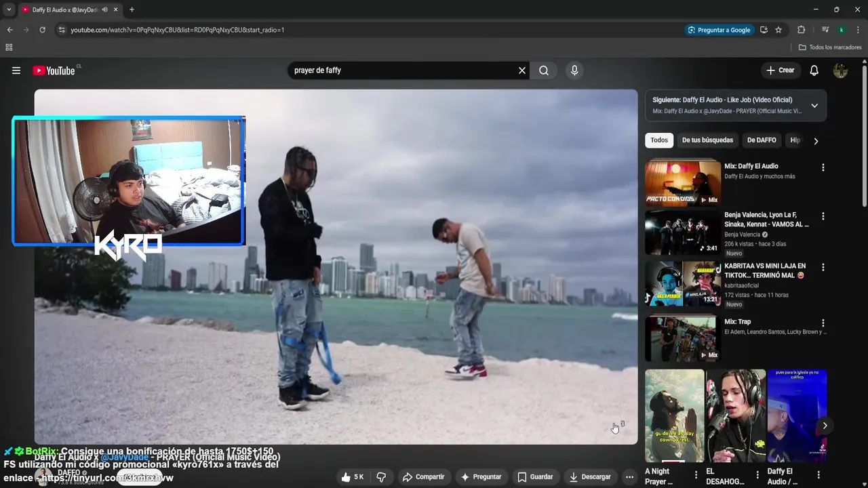Click 'Preguntar a Google' button
868x488 pixels.
click(x=719, y=30)
